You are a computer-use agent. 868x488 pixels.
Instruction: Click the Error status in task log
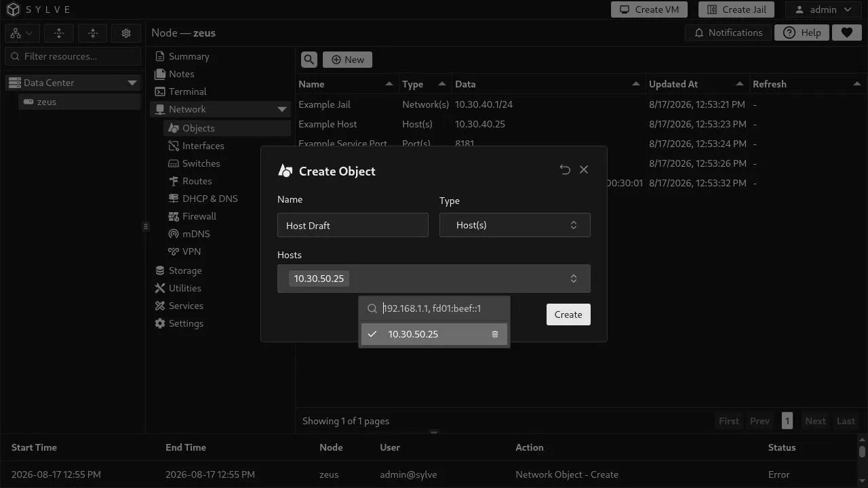(x=778, y=474)
